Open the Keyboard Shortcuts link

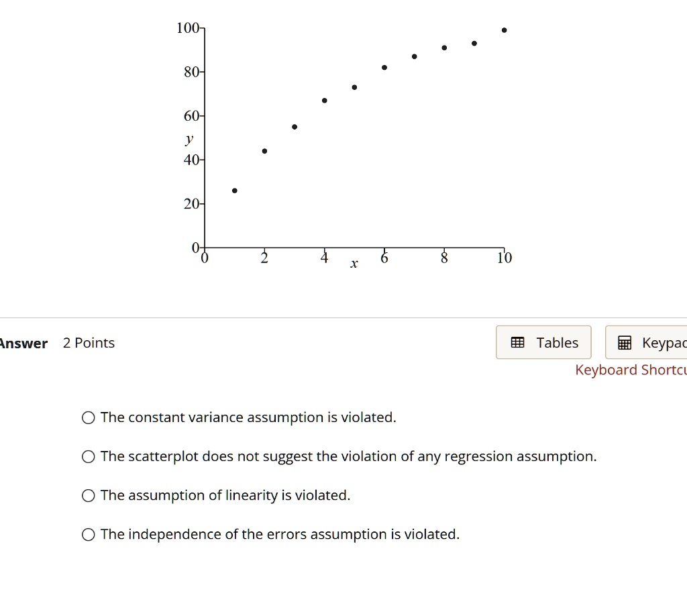point(630,370)
